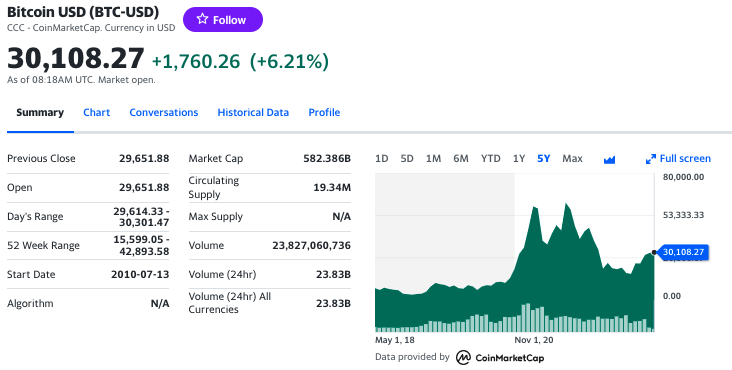This screenshot has height=370, width=732.
Task: Click the Full screen expand arrows icon
Action: pos(651,159)
